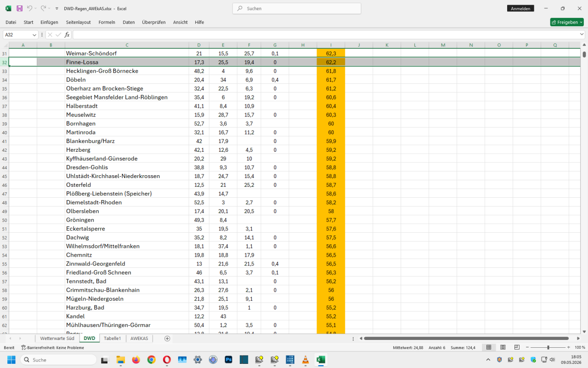Switch to the AWEKAS sheet tab
Viewport: 588px width, 368px height.
coord(139,338)
